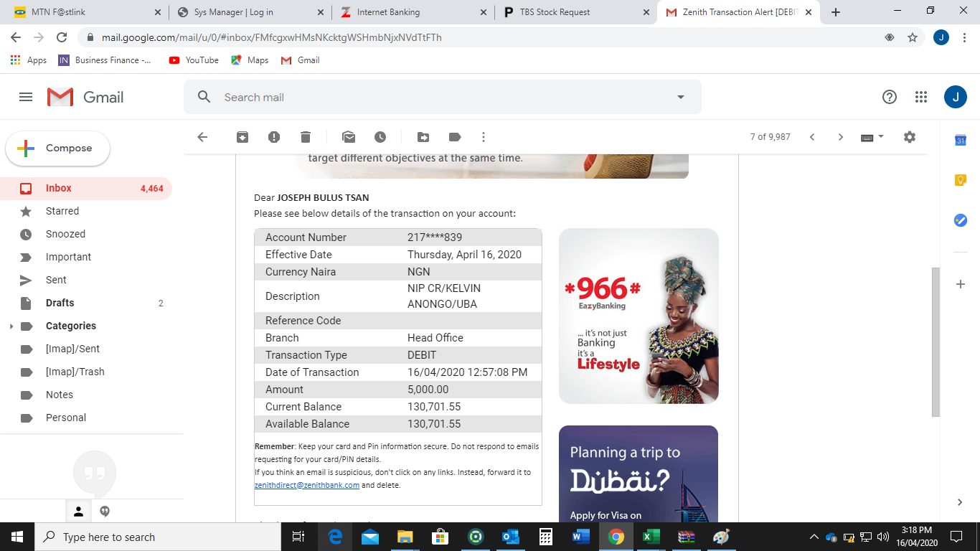Archive this email

coord(242,137)
